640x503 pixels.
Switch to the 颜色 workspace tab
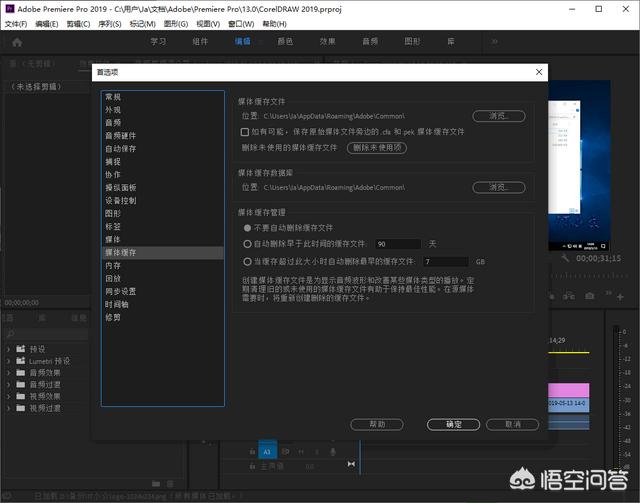285,42
